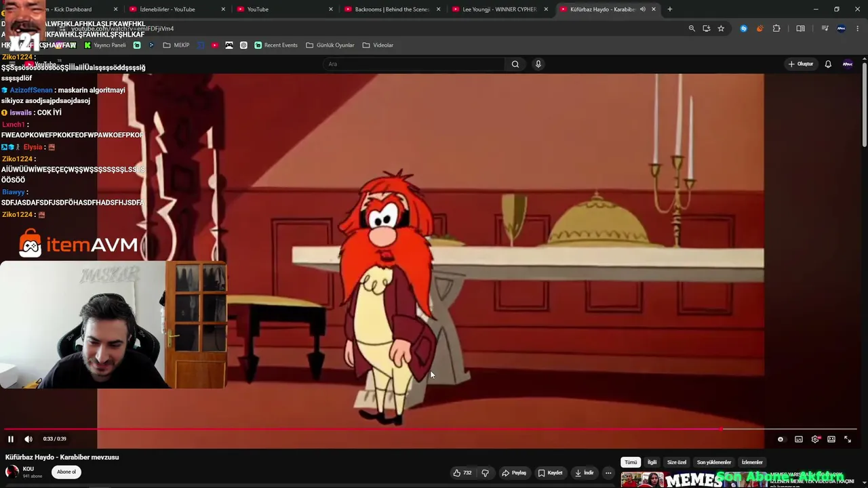Open the Oluştur create menu
The height and width of the screenshot is (488, 868).
tap(801, 64)
